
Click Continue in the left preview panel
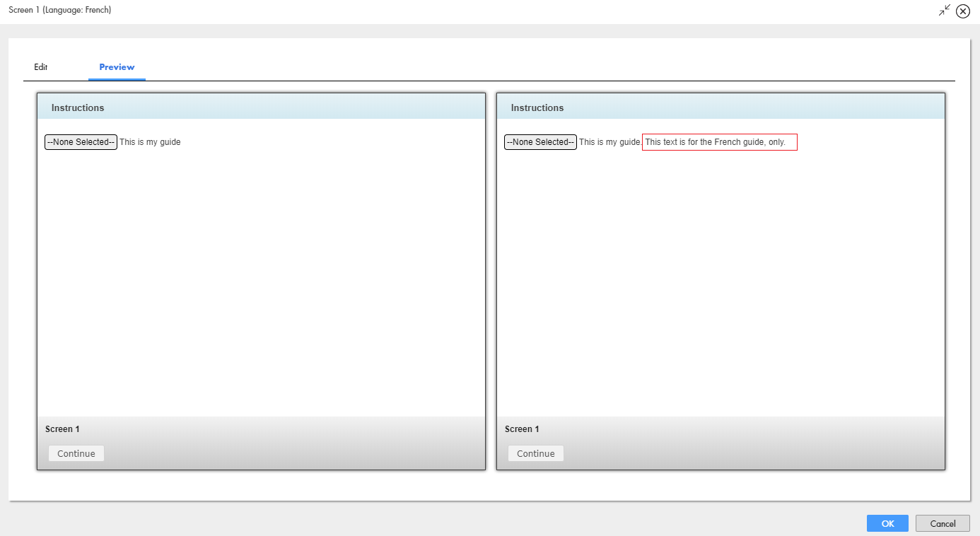coord(76,453)
